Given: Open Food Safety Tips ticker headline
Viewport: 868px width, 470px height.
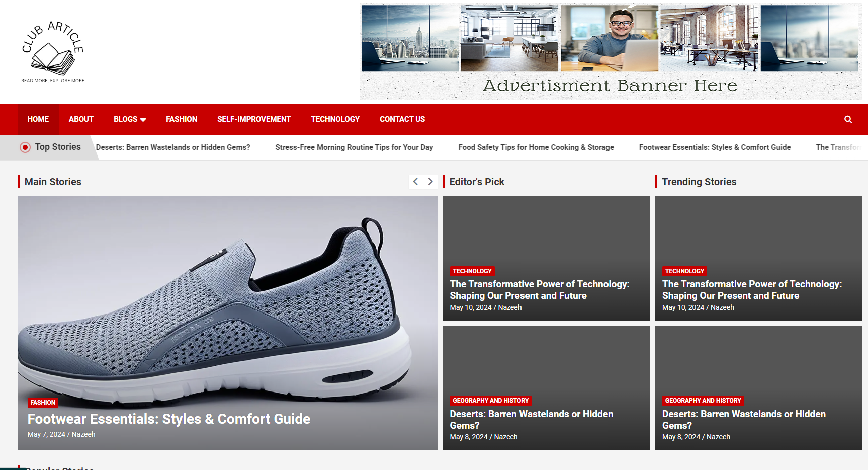Looking at the screenshot, I should click(536, 147).
